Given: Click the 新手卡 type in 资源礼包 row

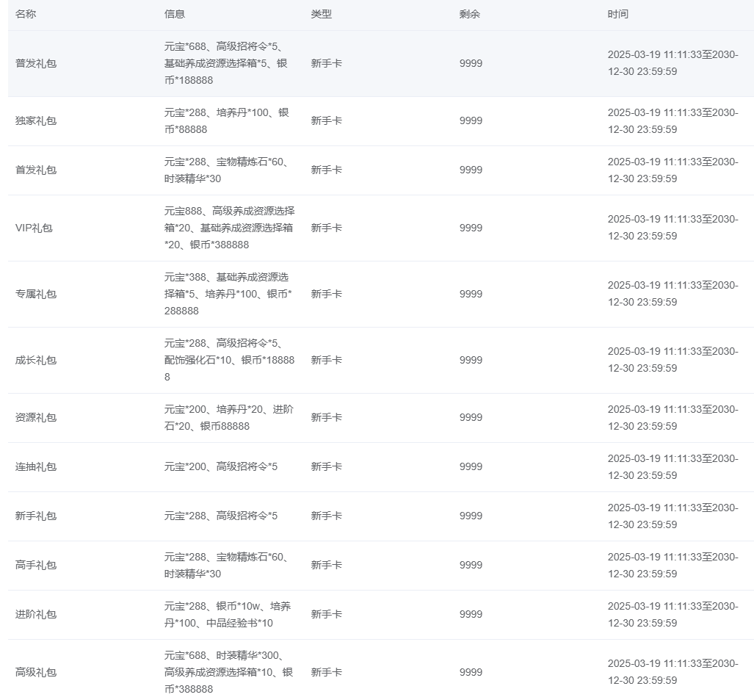Looking at the screenshot, I should click(326, 417).
